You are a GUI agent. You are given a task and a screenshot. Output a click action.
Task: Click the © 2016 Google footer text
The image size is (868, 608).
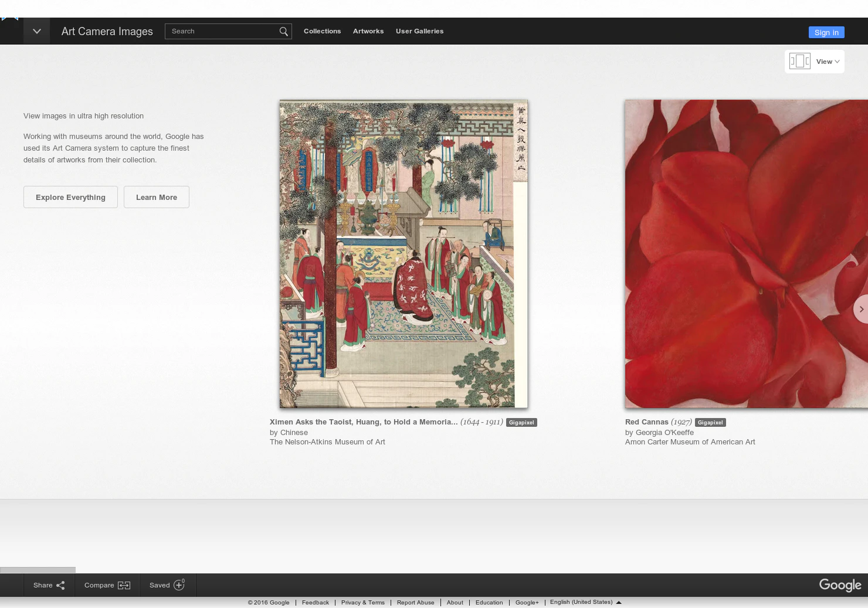pyautogui.click(x=269, y=603)
